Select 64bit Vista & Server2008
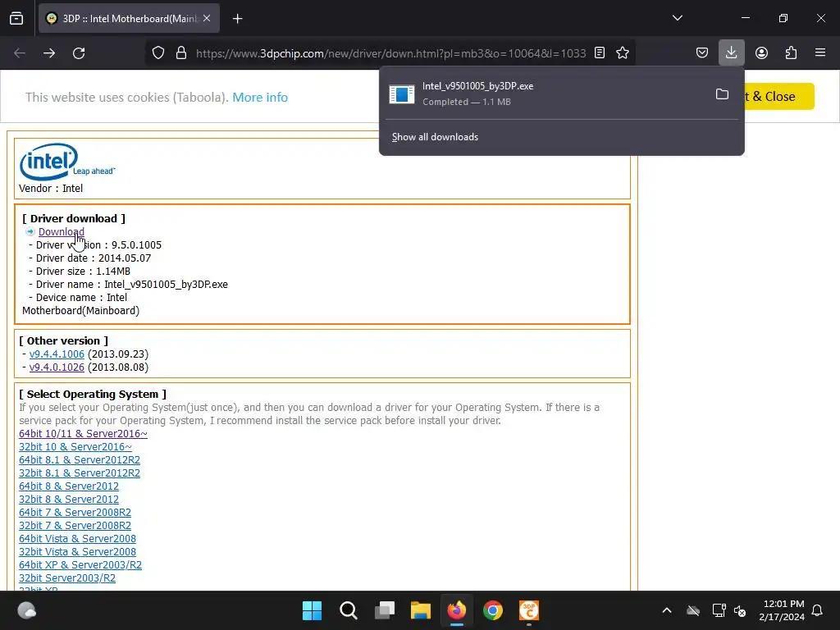The width and height of the screenshot is (840, 630). coord(77,539)
